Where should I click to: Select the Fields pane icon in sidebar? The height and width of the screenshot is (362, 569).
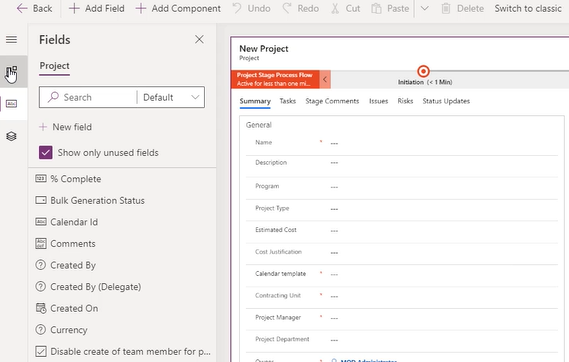point(12,104)
